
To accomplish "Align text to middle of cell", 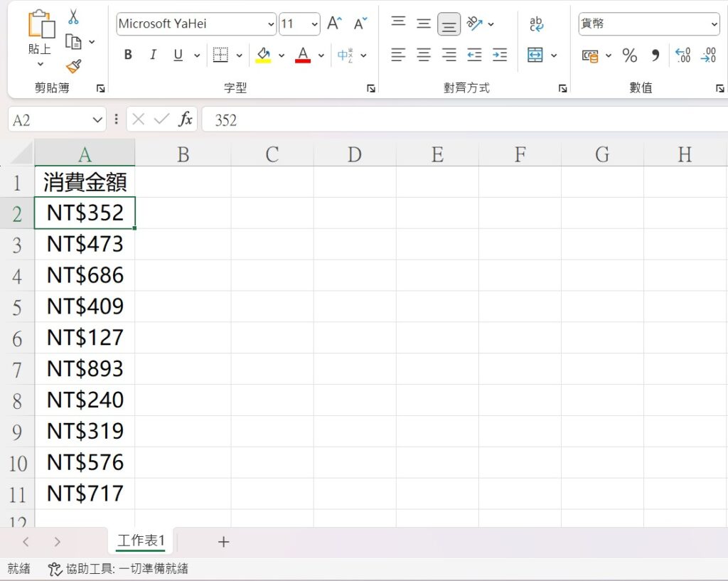I will coord(424,23).
